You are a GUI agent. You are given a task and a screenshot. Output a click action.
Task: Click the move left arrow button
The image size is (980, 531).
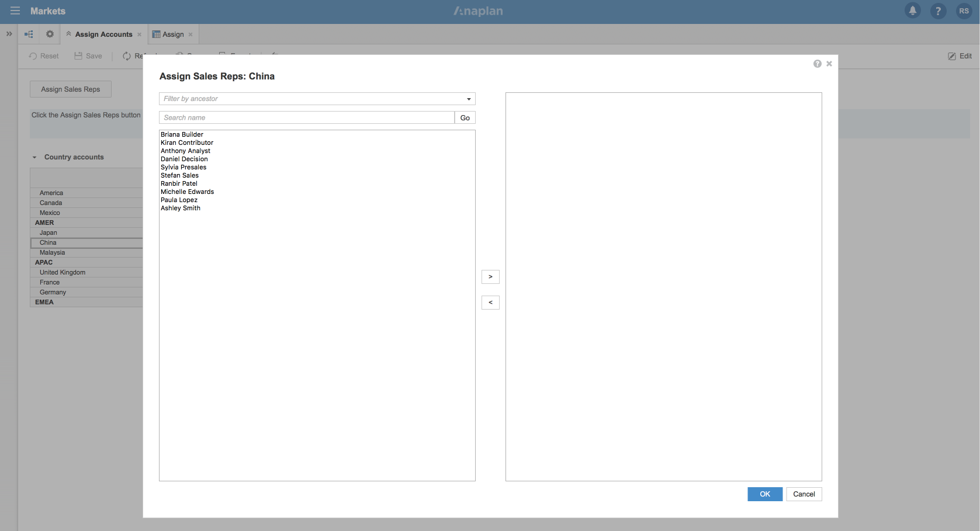coord(490,303)
